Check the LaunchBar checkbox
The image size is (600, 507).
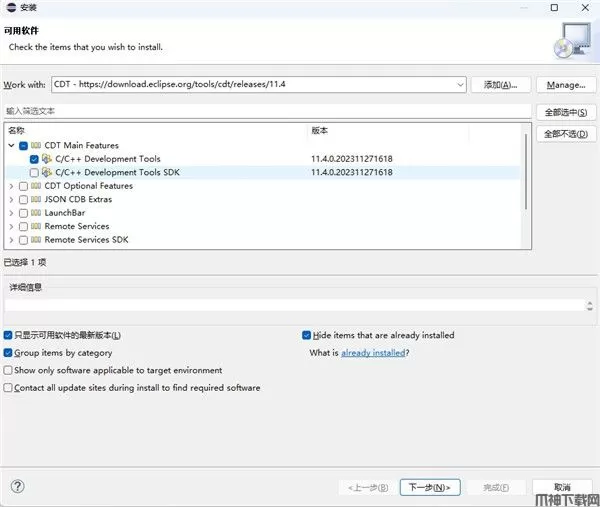[23, 213]
